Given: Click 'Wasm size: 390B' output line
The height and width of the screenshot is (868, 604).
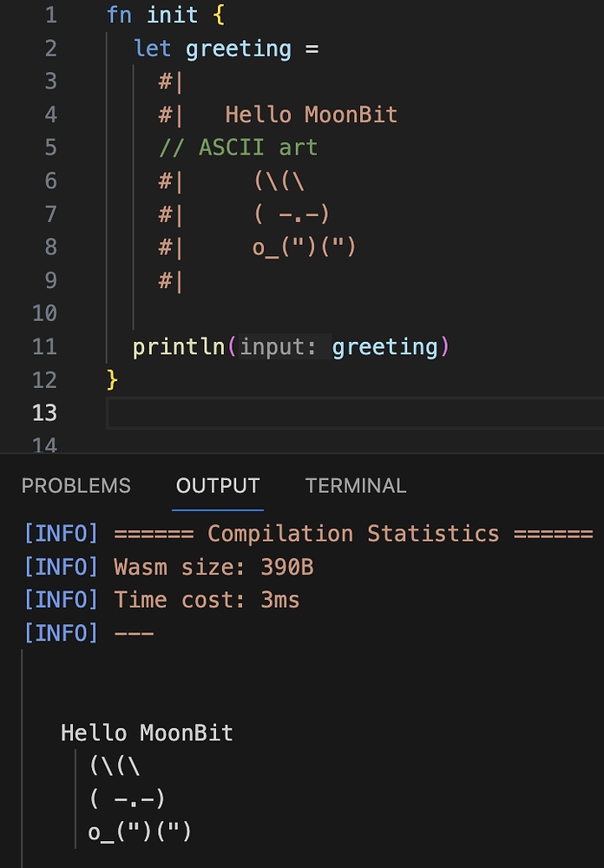Looking at the screenshot, I should click(213, 567).
